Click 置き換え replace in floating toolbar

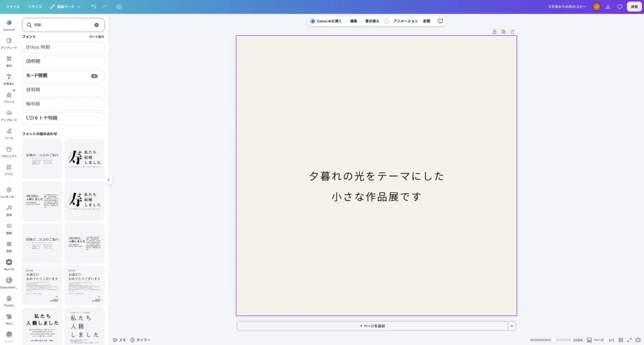pyautogui.click(x=372, y=21)
